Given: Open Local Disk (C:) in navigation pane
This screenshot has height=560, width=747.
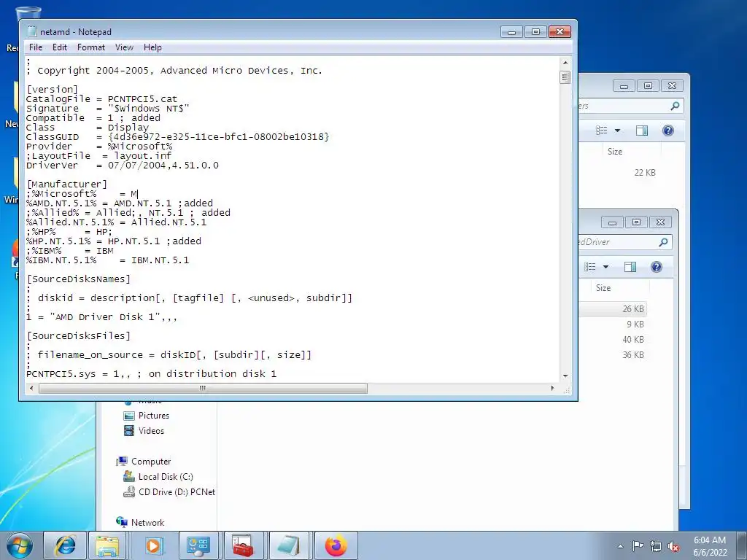Looking at the screenshot, I should pos(166,477).
